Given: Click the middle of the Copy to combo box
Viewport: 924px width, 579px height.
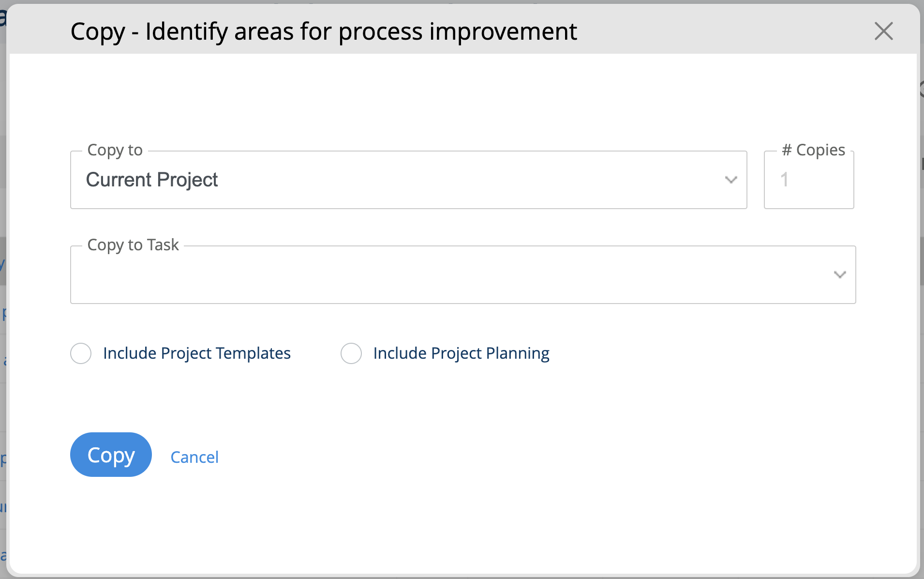Looking at the screenshot, I should pos(408,180).
